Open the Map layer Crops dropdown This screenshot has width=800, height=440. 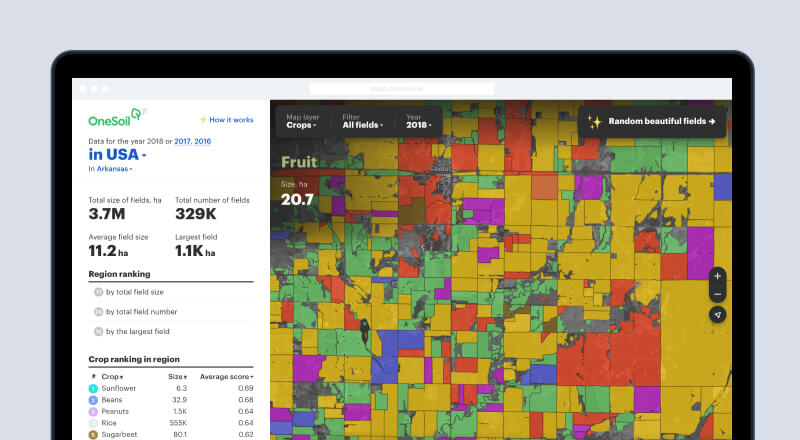coord(303,121)
